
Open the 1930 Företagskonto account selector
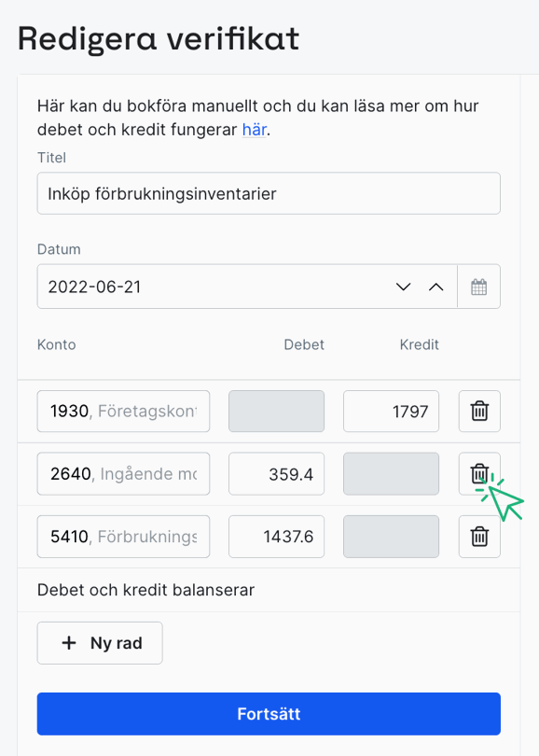click(x=122, y=411)
